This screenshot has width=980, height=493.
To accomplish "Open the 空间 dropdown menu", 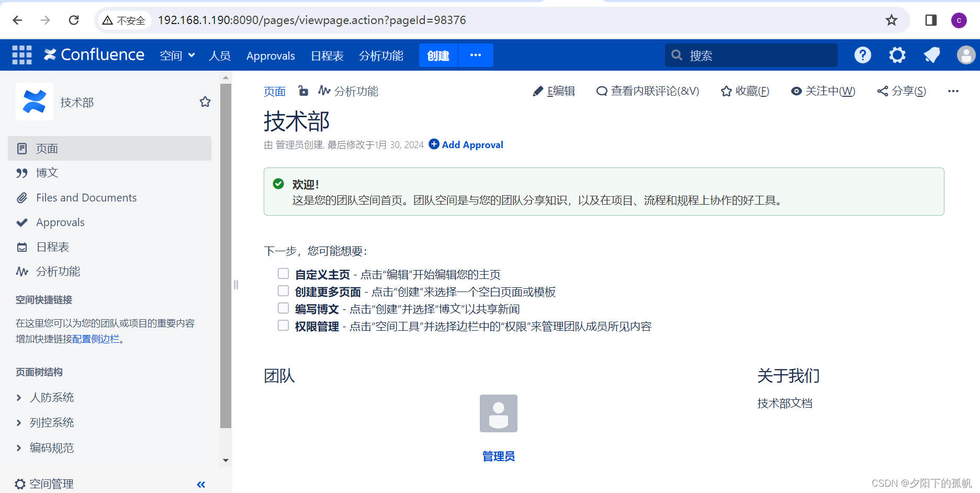I will pos(177,55).
